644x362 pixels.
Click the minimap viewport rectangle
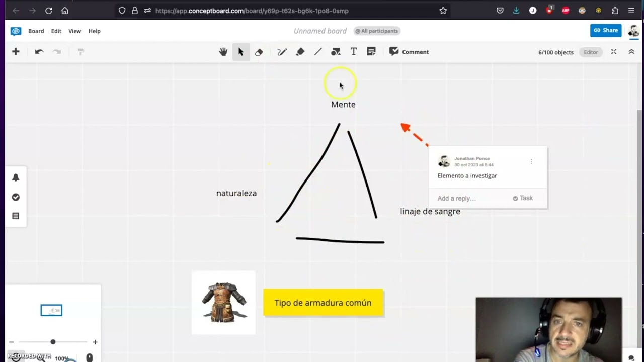51,310
